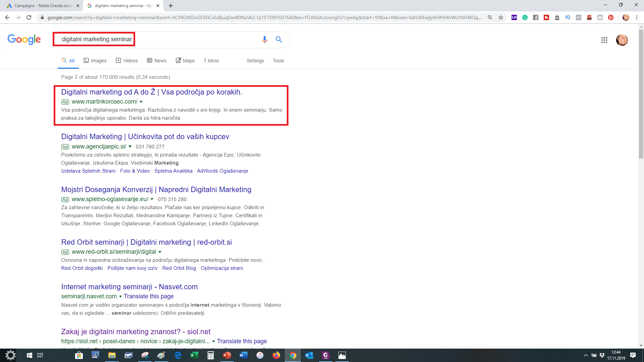Reload the page

[x=29, y=17]
